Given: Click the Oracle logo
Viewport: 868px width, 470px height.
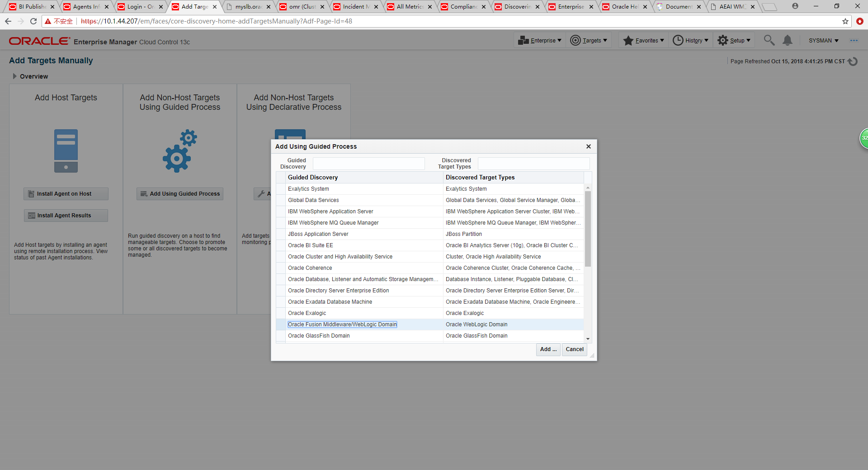Looking at the screenshot, I should tap(40, 41).
